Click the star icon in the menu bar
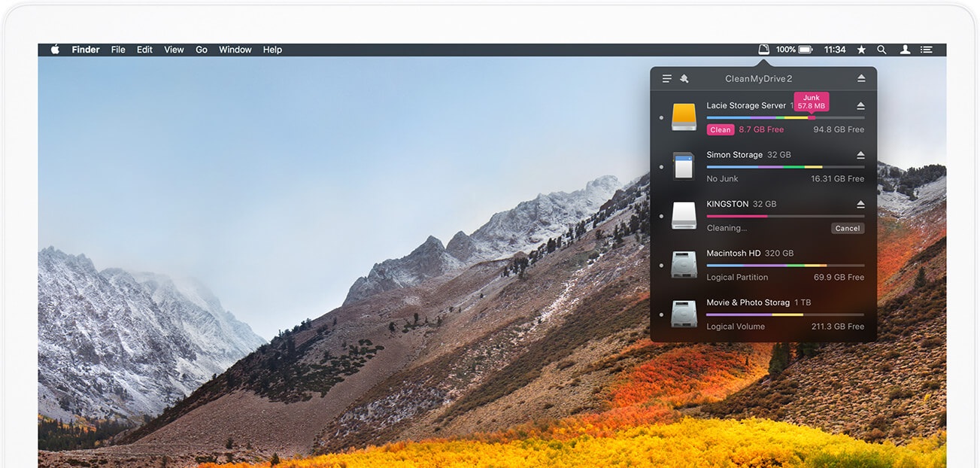This screenshot has height=468, width=980. (x=861, y=50)
